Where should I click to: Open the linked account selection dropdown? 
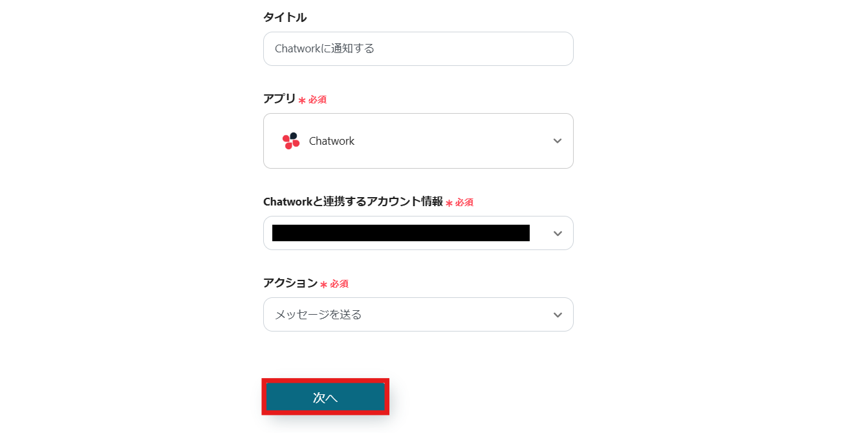(401, 233)
